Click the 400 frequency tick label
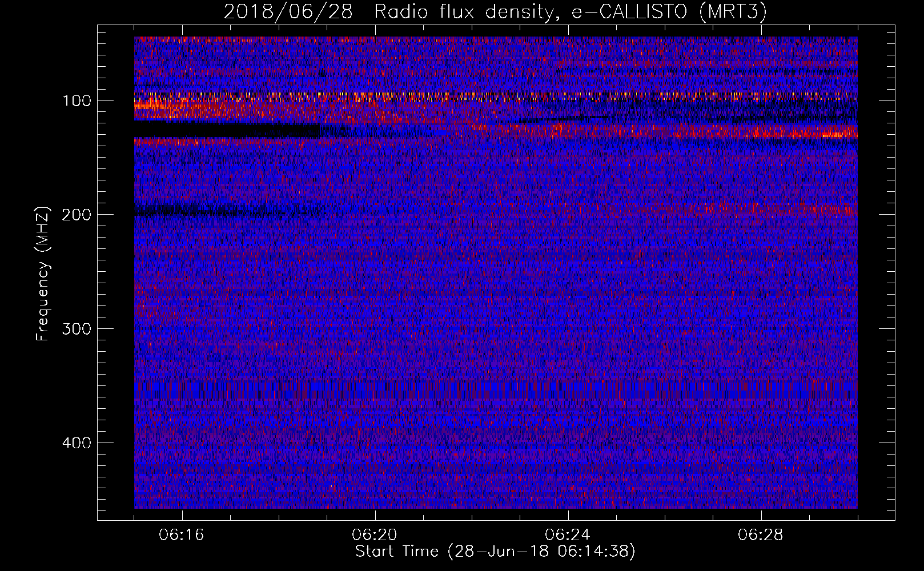 pyautogui.click(x=77, y=443)
